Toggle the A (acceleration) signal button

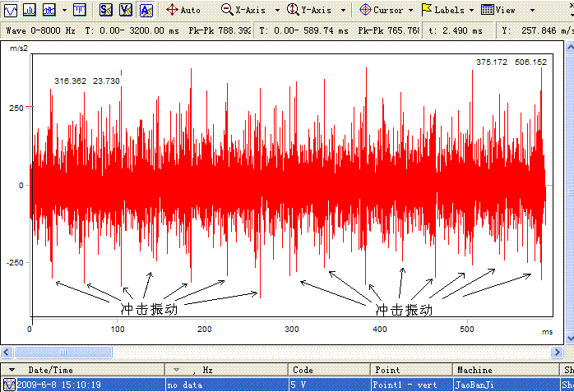click(146, 10)
